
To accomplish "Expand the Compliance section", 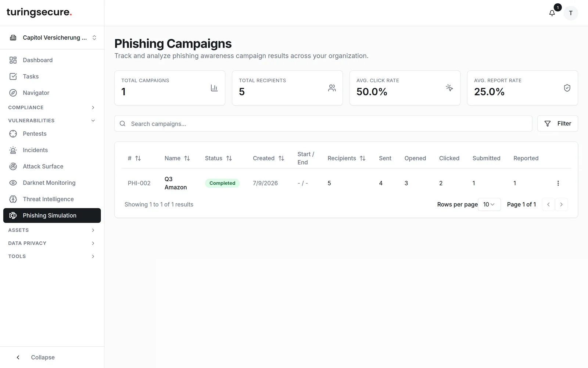I will (52, 107).
